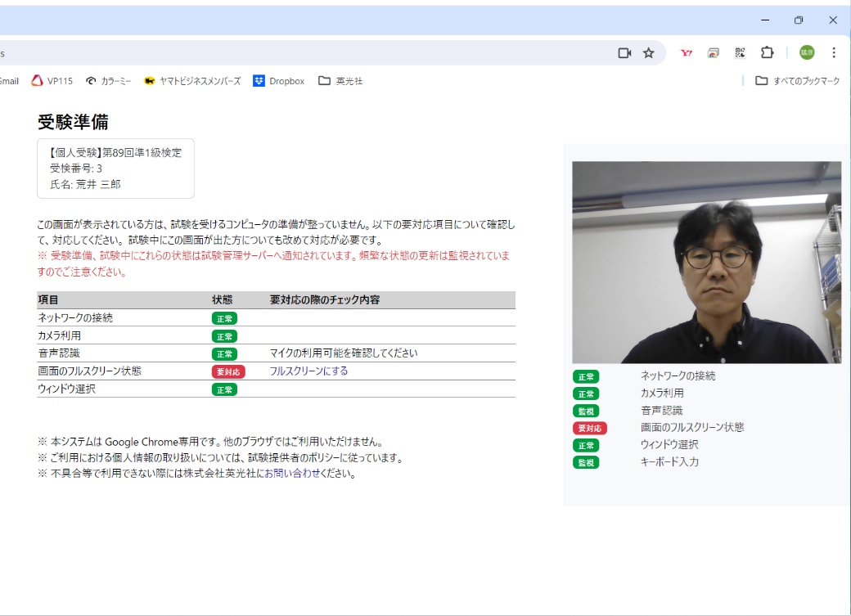Click the QR code extension icon
The width and height of the screenshot is (851, 616).
click(x=740, y=53)
